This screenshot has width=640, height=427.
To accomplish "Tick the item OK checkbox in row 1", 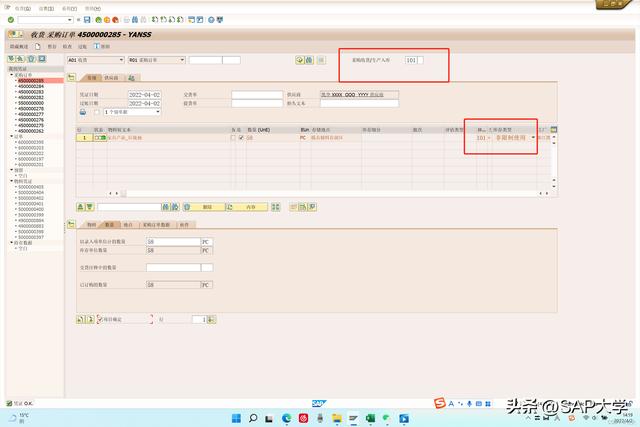I will point(240,137).
